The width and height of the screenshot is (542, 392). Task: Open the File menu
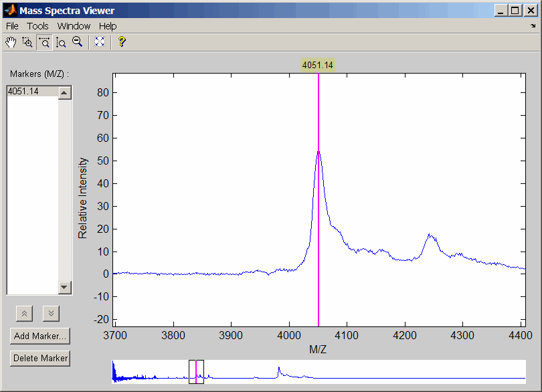coord(12,26)
